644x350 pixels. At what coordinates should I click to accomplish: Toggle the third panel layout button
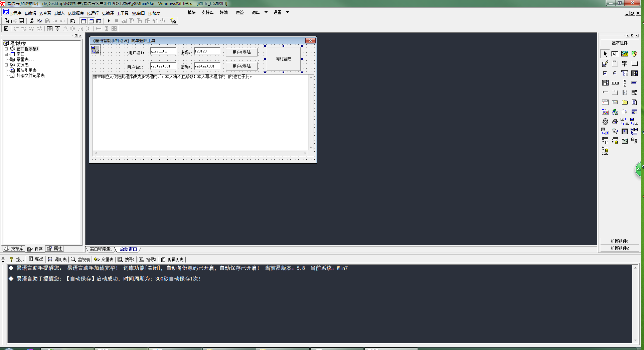click(99, 21)
